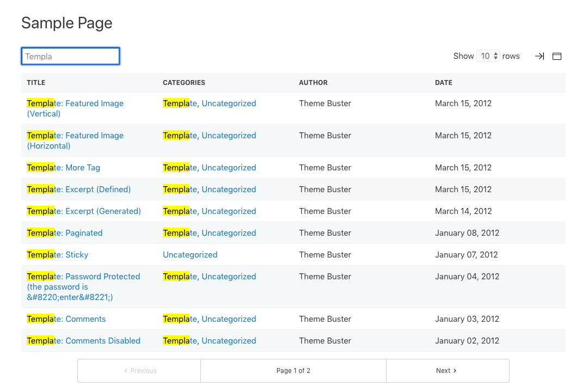Click Uncategorized in Template: Comments row
The image size is (588, 392).
pos(229,319)
